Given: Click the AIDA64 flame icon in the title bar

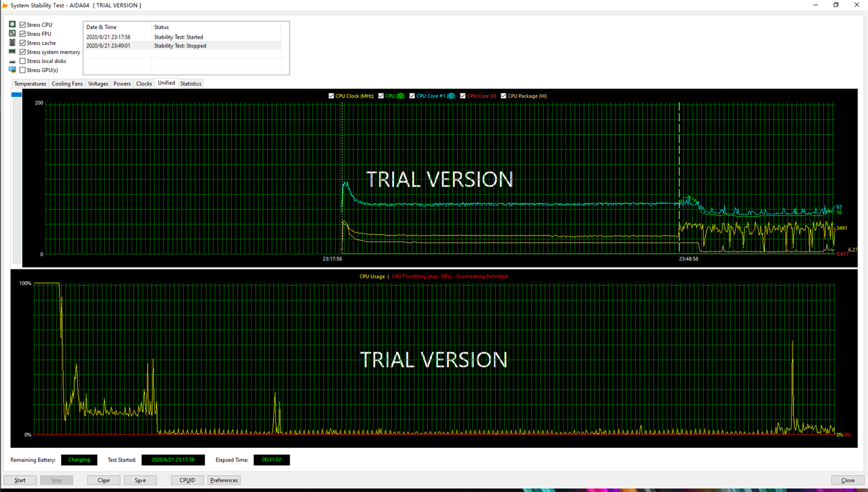Looking at the screenshot, I should pos(5,5).
